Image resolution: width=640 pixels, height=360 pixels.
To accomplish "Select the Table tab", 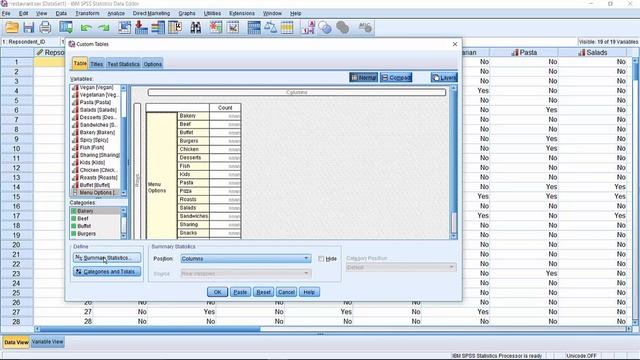I will coord(80,63).
